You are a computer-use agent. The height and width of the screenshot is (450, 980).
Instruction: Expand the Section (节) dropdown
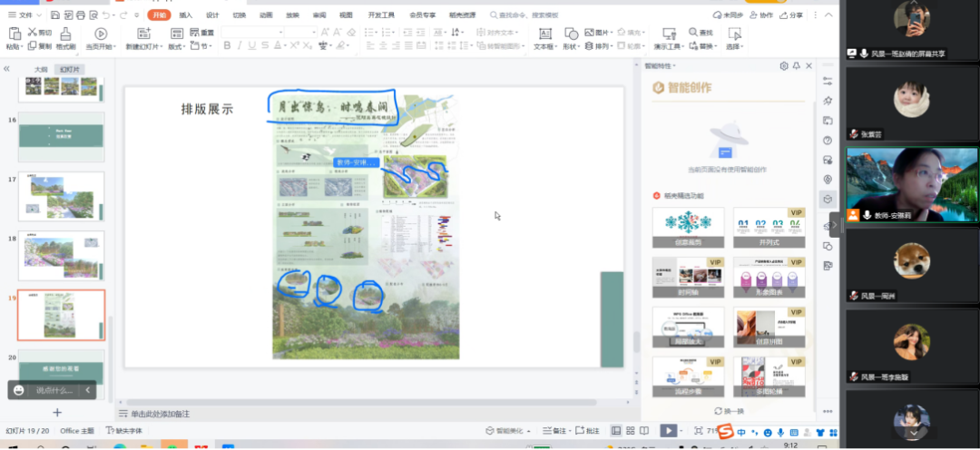(211, 46)
